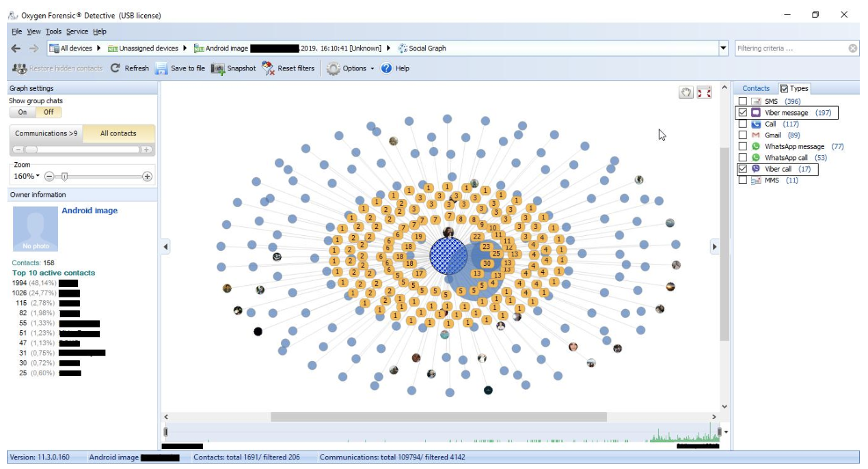
Task: Check the SMS type checkbox
Action: (743, 102)
